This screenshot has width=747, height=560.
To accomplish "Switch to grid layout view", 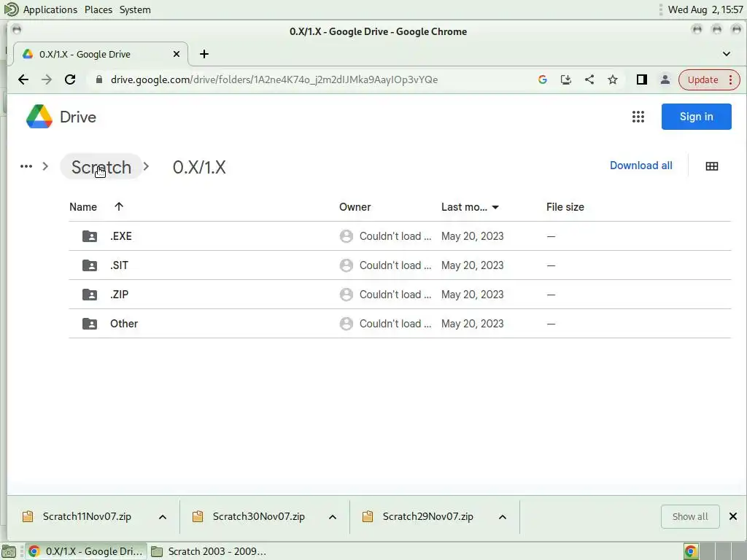I will tap(712, 166).
